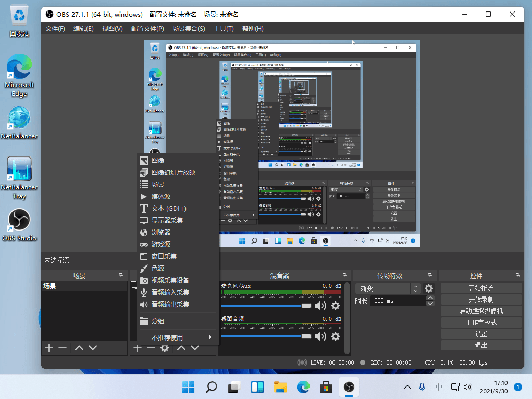Open the 视图(V) menu
The image size is (532, 399).
113,29
